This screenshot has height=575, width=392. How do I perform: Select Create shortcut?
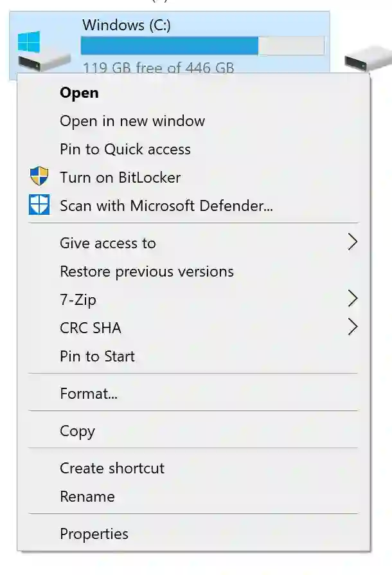click(112, 468)
